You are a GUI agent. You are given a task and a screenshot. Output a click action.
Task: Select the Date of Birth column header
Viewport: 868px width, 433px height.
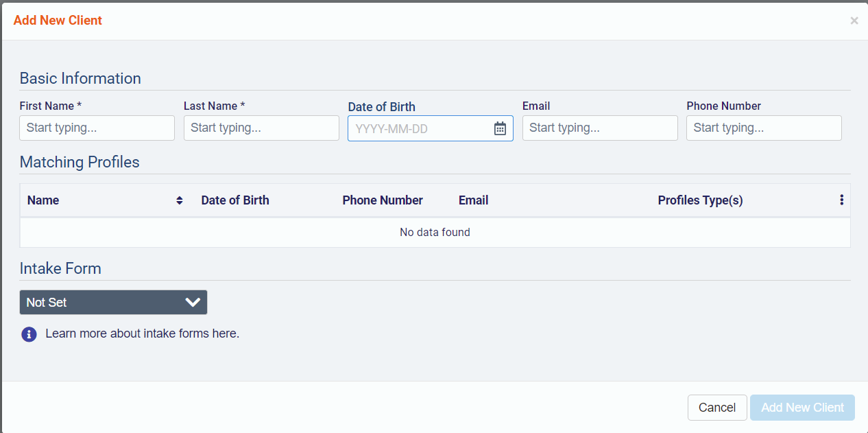(235, 200)
